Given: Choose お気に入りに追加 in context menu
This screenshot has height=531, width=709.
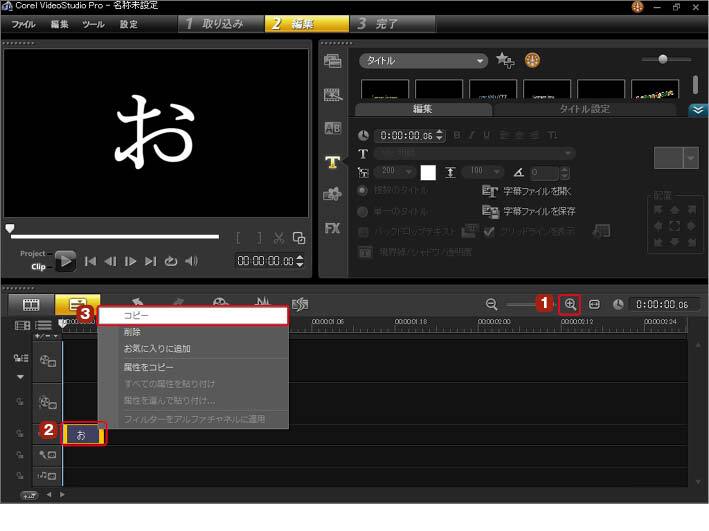Looking at the screenshot, I should pyautogui.click(x=193, y=349).
